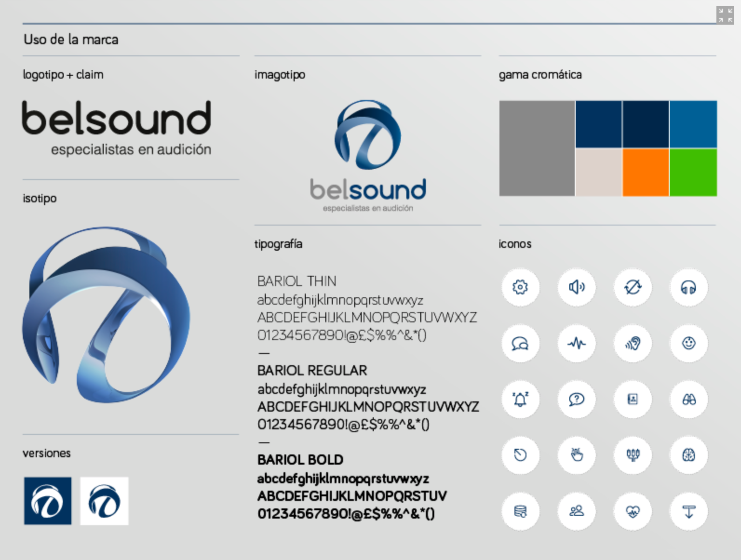This screenshot has height=560, width=741.
Task: Click the 'Uso de la marca' heading
Action: coord(71,40)
